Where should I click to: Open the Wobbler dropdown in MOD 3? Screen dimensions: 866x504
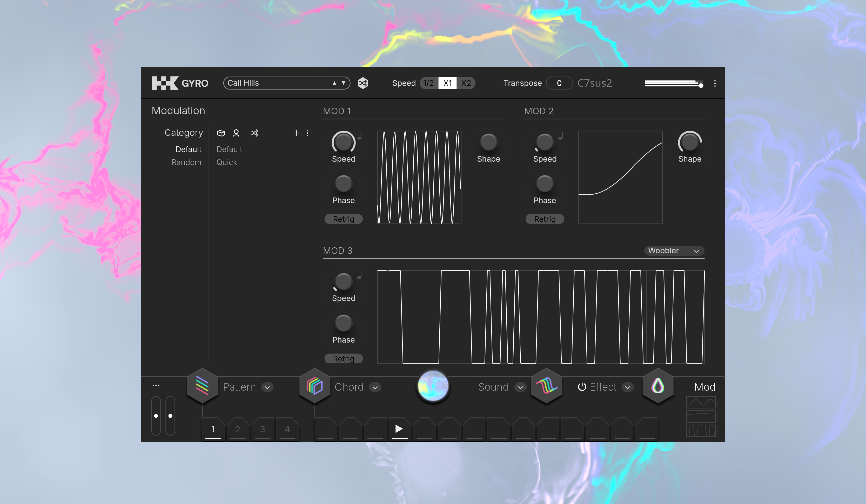tap(674, 251)
